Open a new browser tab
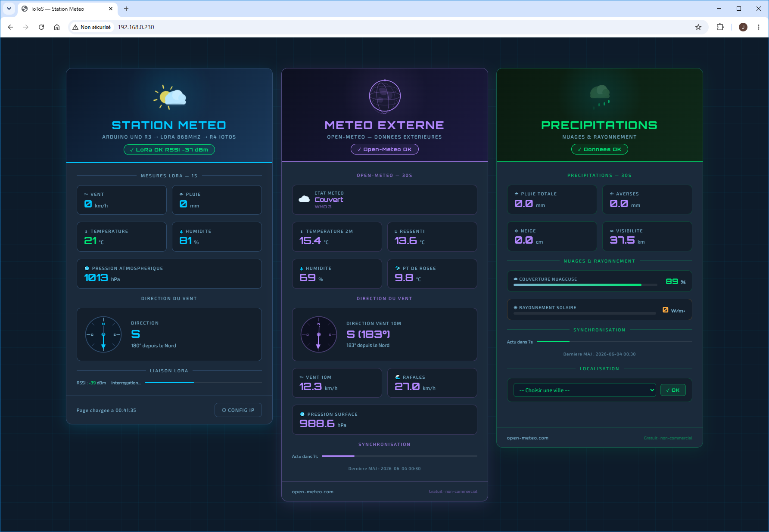 click(x=126, y=9)
